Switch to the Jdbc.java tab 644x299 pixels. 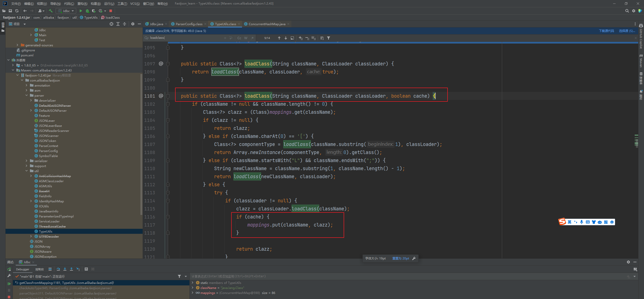(x=156, y=24)
